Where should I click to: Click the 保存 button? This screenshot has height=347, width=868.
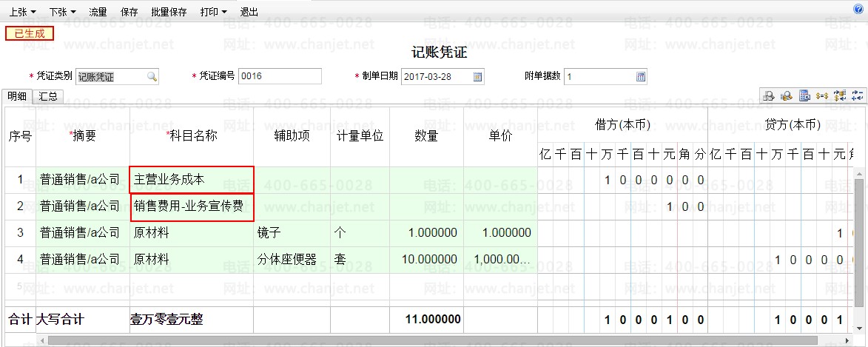[129, 13]
